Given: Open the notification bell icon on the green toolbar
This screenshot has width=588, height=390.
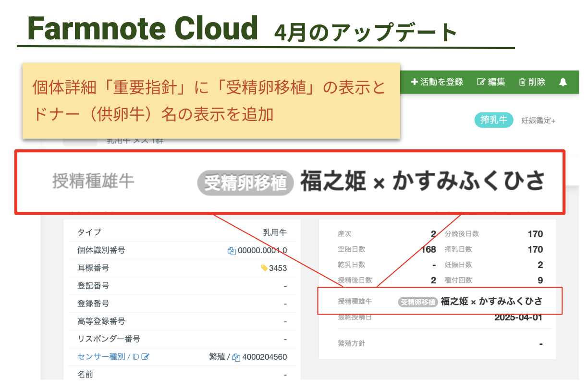Looking at the screenshot, I should tap(563, 82).
